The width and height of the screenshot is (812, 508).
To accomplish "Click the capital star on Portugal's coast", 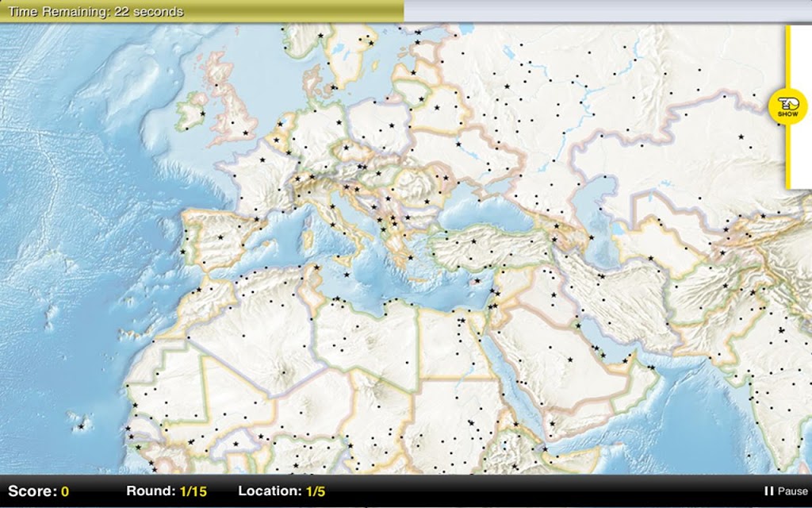I will tap(182, 252).
